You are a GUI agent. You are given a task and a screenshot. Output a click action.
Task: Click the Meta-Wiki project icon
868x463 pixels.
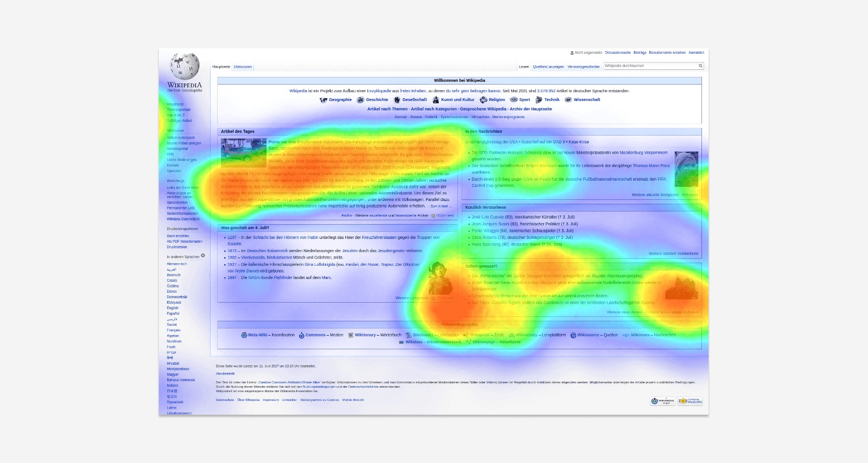tap(244, 335)
